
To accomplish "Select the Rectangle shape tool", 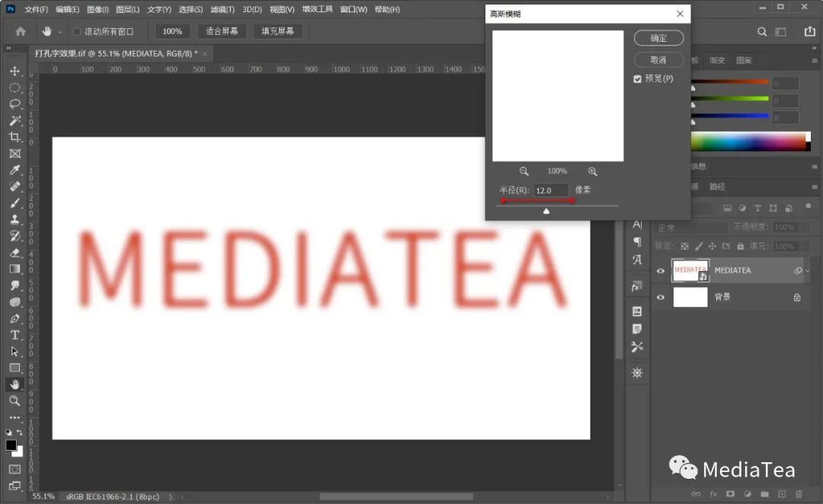I will point(14,368).
